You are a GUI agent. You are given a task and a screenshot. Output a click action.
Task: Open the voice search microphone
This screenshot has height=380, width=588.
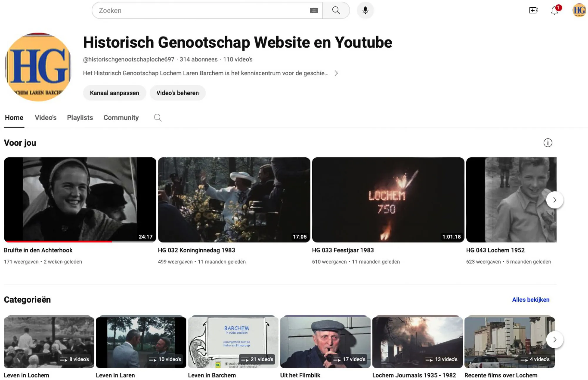(x=365, y=10)
